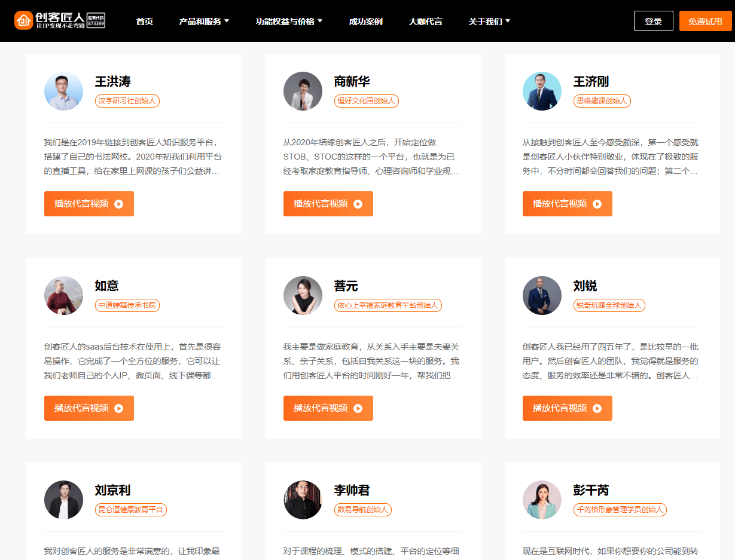Click the name 李帅君
Screen dimensions: 735x560
tap(352, 491)
